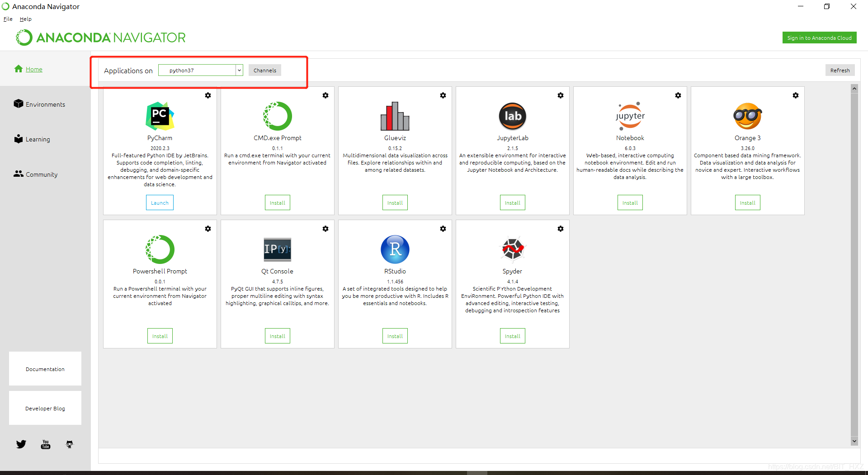Image resolution: width=868 pixels, height=475 pixels.
Task: Click the scrollbar down arrow
Action: pos(854,441)
